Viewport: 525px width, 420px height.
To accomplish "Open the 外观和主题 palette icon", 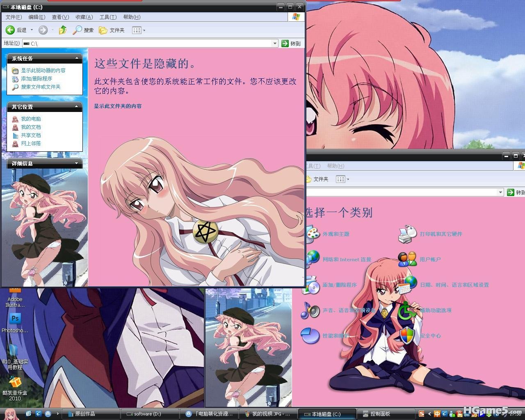I will (312, 234).
